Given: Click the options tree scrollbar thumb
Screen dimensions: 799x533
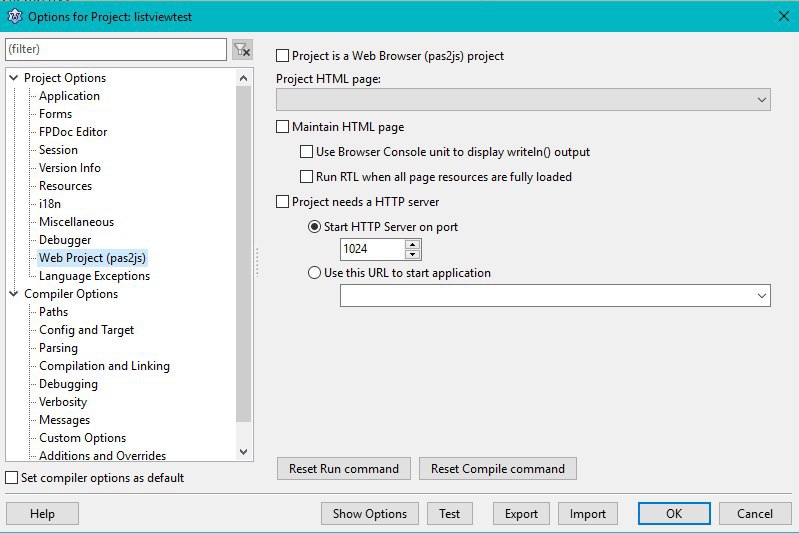Looking at the screenshot, I should (244, 254).
